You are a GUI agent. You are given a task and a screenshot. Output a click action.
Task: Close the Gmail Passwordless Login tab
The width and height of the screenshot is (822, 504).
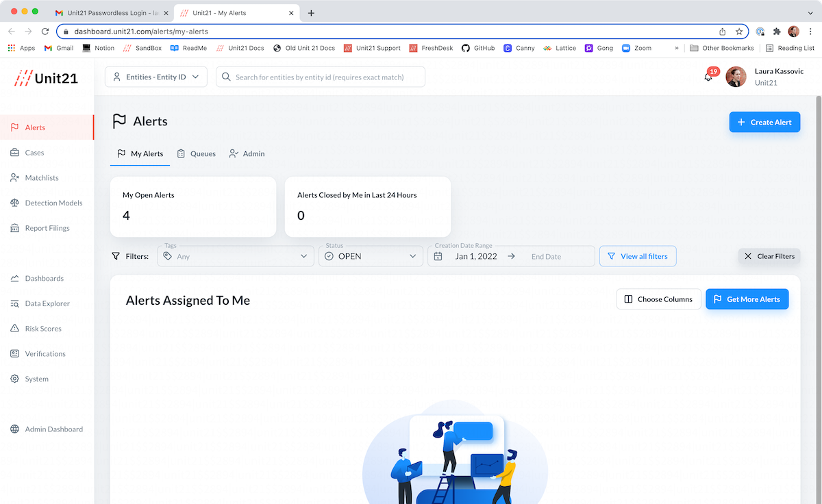click(166, 13)
